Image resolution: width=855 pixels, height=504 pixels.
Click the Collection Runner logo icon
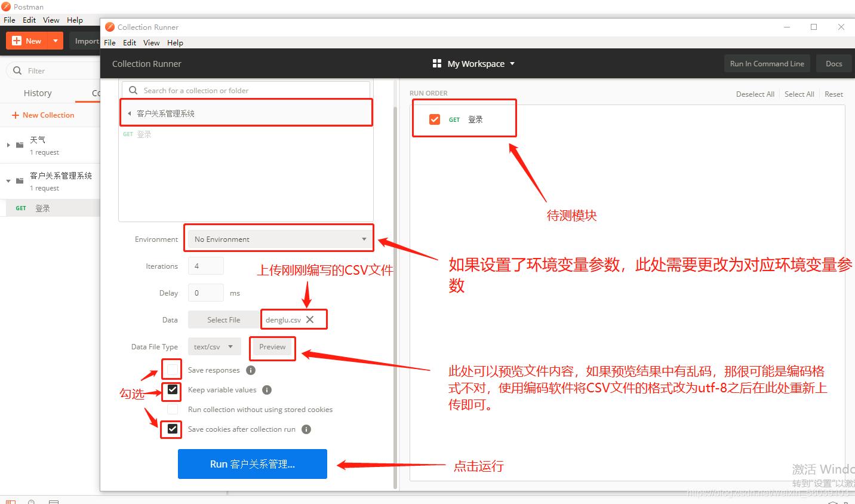pos(109,27)
